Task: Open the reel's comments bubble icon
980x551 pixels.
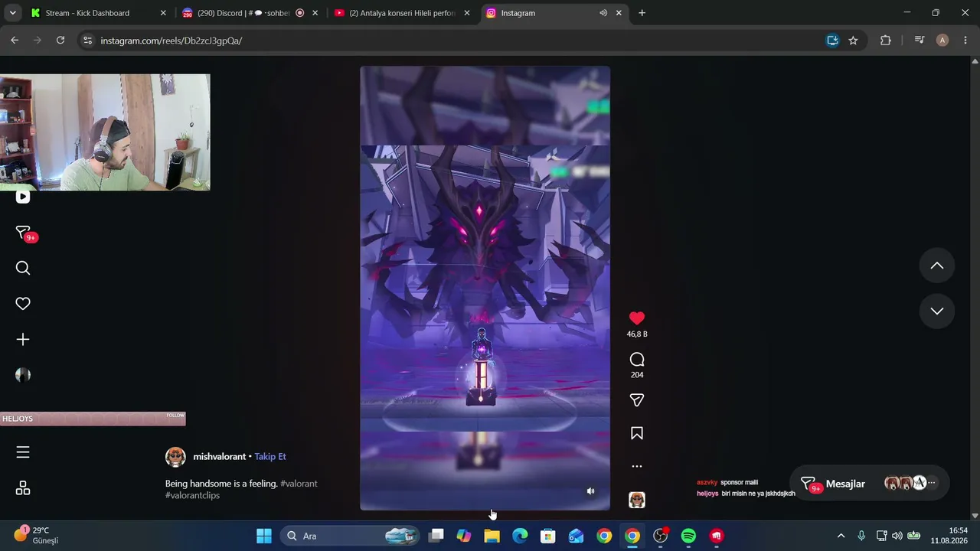Action: point(637,360)
